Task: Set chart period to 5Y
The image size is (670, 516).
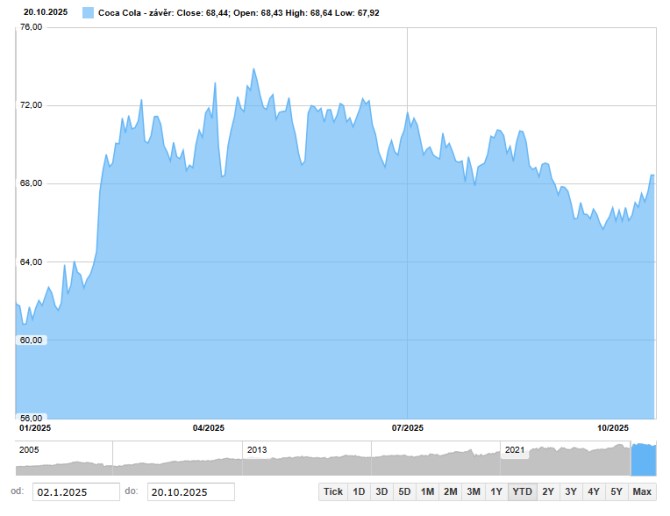Action: 617,491
